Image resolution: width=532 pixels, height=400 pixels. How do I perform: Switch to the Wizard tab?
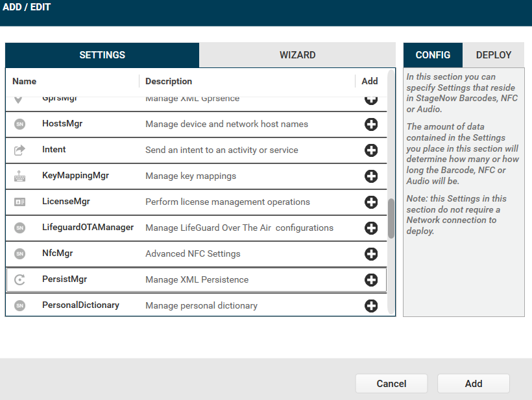coord(297,55)
